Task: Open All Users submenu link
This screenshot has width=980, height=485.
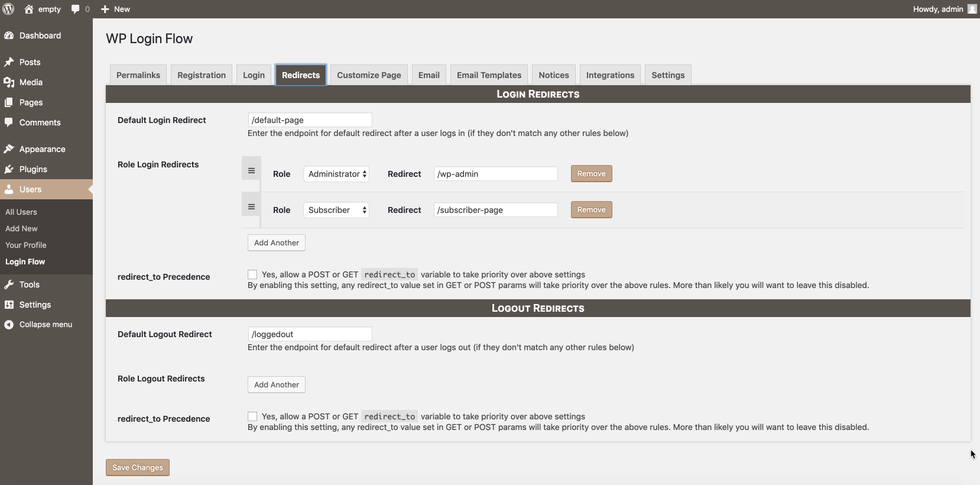Action: [x=21, y=212]
